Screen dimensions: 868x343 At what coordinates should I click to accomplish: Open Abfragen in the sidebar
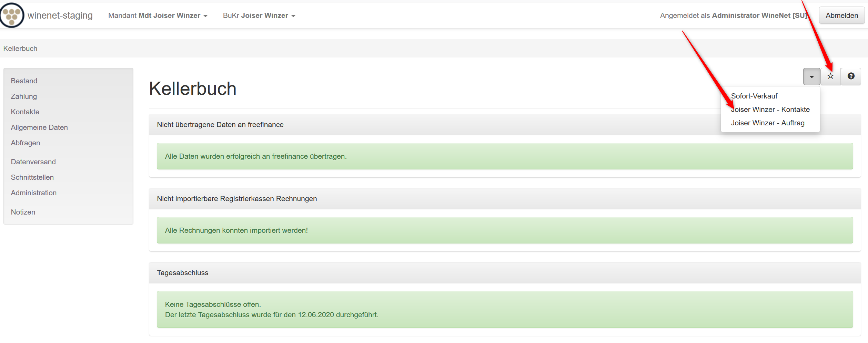[x=26, y=143]
